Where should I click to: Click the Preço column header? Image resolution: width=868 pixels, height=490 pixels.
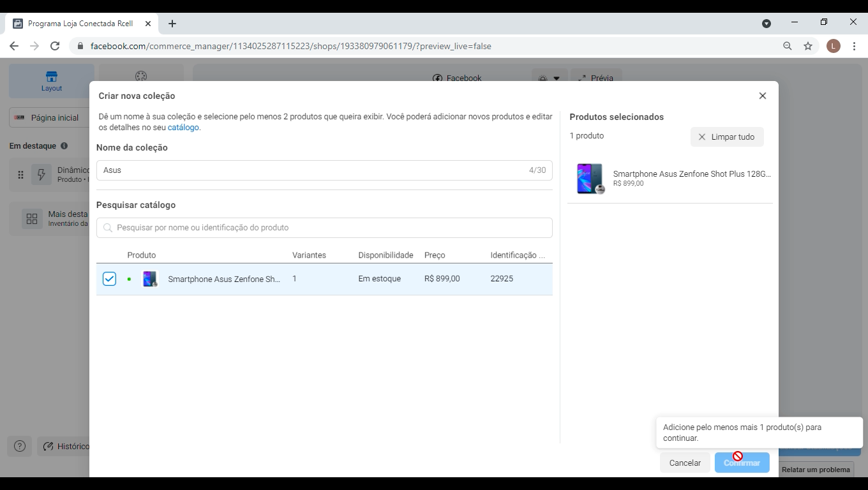coord(435,255)
